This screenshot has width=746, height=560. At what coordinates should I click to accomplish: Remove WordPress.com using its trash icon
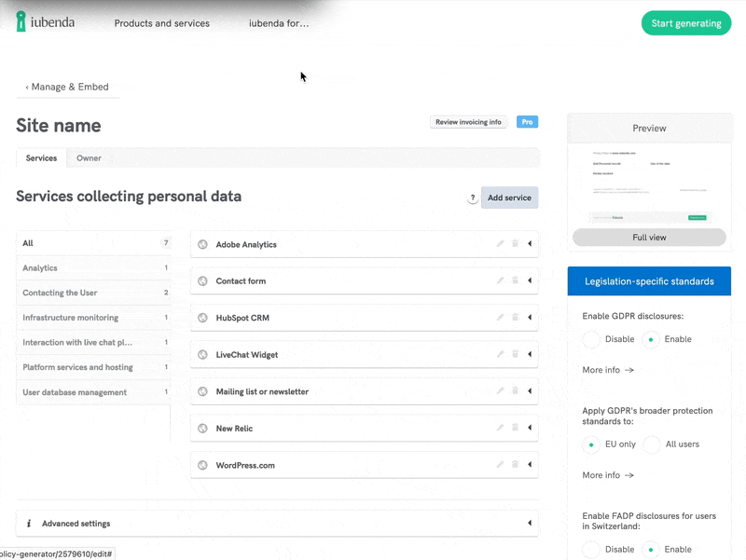click(515, 465)
